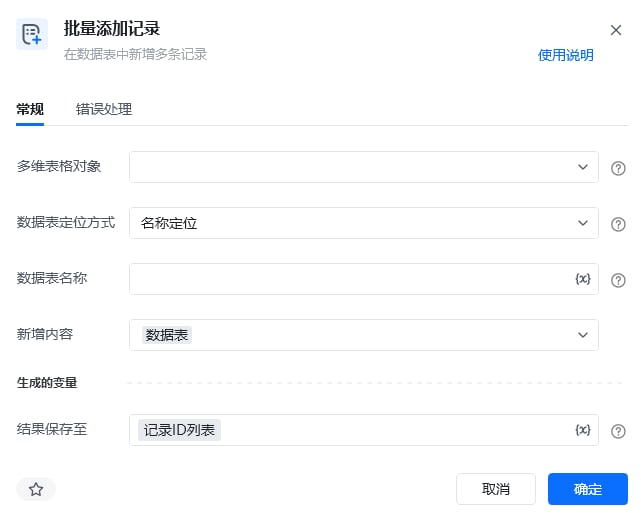This screenshot has width=641, height=513.
Task: Switch to the 常规 tab
Action: point(30,109)
